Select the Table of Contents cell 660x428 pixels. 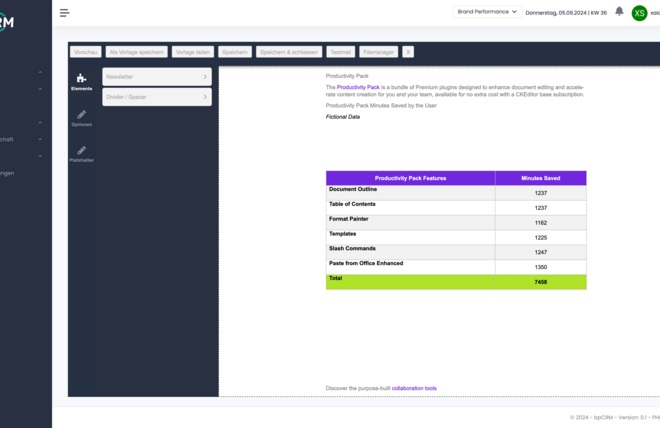(x=410, y=207)
